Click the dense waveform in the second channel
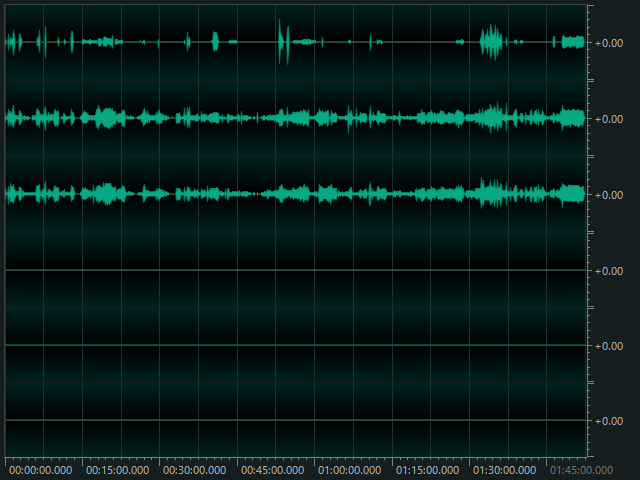This screenshot has width=640, height=480. [x=295, y=118]
